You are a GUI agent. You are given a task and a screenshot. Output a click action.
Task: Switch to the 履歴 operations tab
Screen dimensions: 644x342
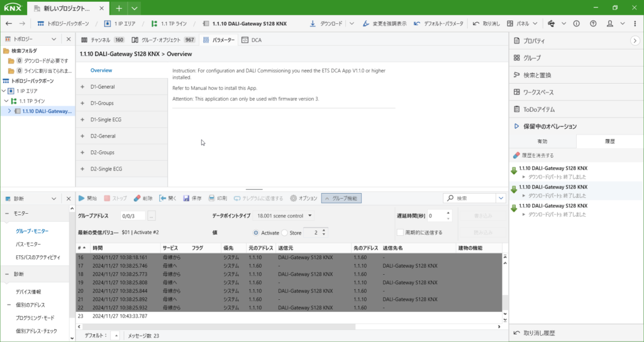610,141
